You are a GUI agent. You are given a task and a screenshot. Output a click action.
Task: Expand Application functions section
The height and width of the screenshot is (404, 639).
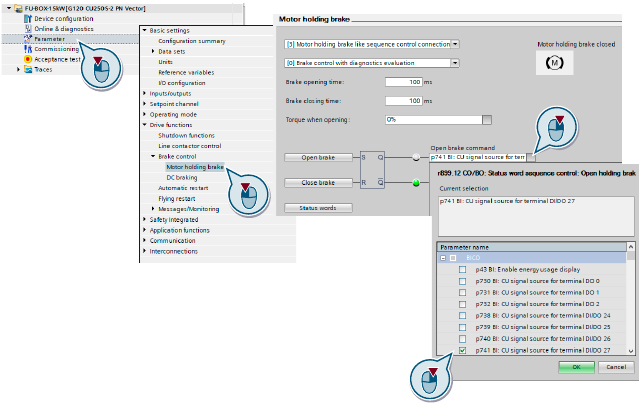pyautogui.click(x=144, y=230)
